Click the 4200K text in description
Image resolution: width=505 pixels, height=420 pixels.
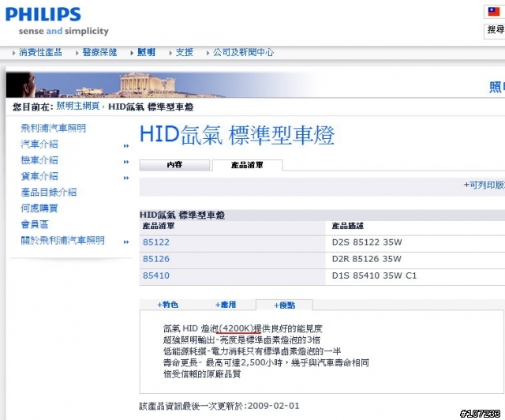pyautogui.click(x=237, y=328)
